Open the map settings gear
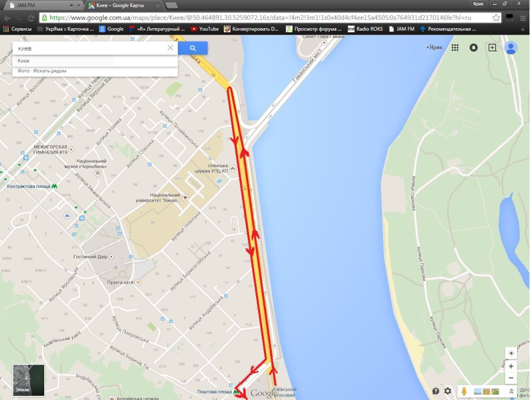This screenshot has height=400, width=532. coord(448,391)
